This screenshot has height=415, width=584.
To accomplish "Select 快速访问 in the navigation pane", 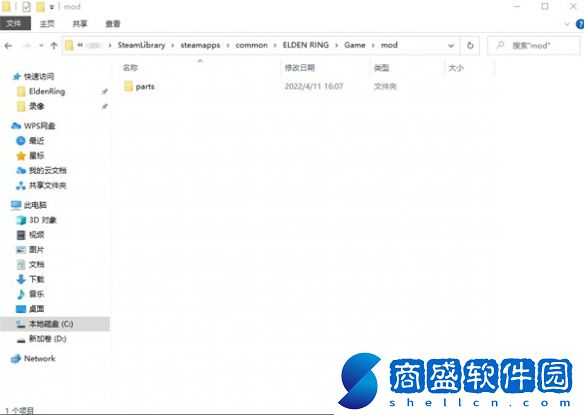I will 39,76.
